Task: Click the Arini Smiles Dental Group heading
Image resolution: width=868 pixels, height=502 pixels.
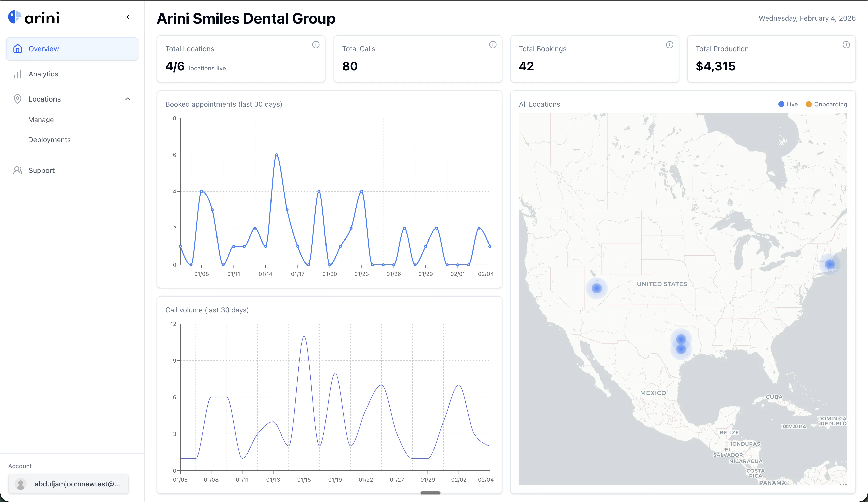Action: [246, 19]
